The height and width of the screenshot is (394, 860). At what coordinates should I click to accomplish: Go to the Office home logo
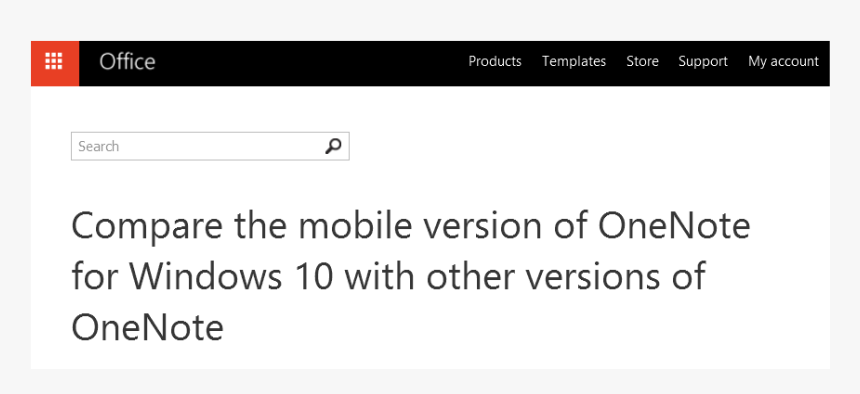click(x=127, y=62)
